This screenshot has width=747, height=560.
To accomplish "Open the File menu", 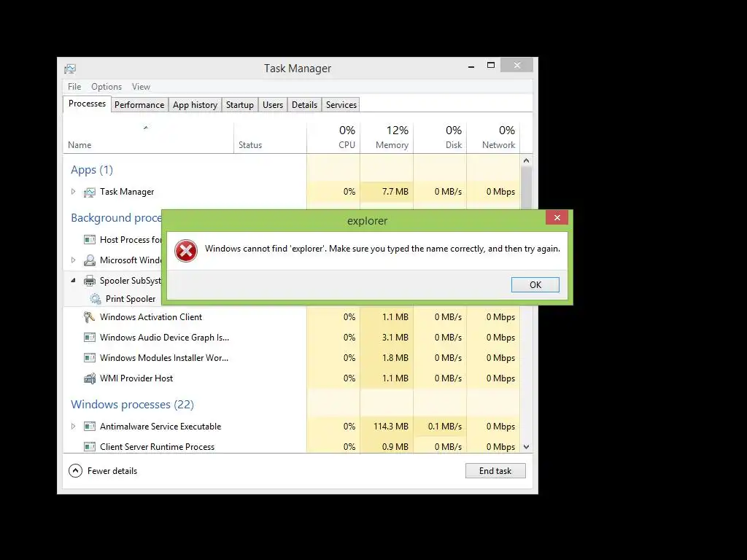I will click(74, 87).
